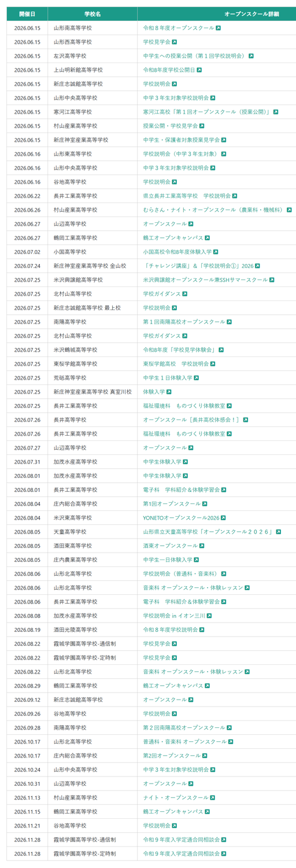Viewport: 296px width, 868px height.
Task: Select school name 荒砥高等学校
Action: click(69, 378)
